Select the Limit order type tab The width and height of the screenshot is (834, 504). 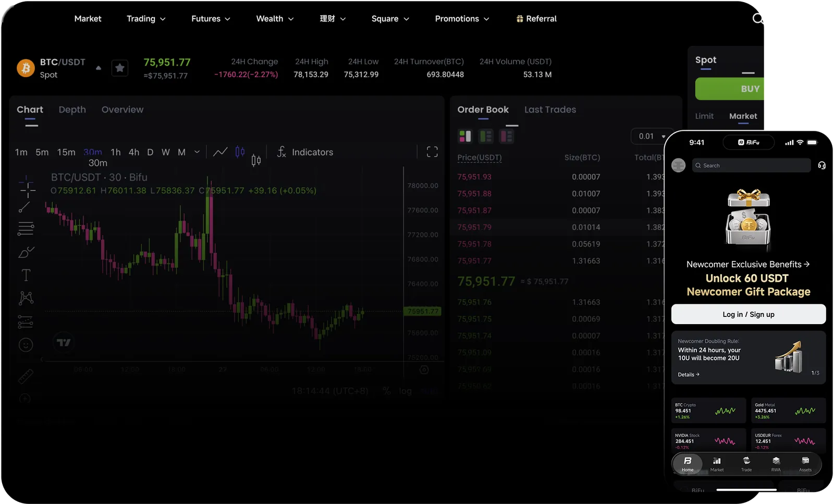click(704, 116)
